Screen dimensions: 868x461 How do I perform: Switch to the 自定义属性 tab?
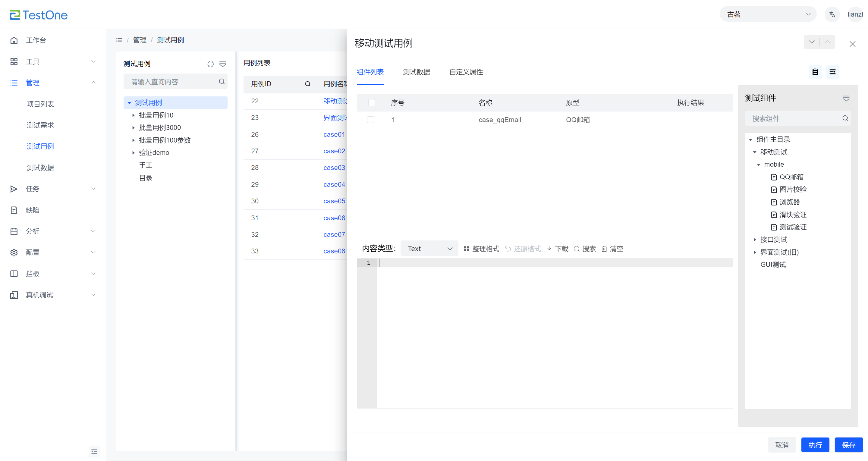pos(466,72)
